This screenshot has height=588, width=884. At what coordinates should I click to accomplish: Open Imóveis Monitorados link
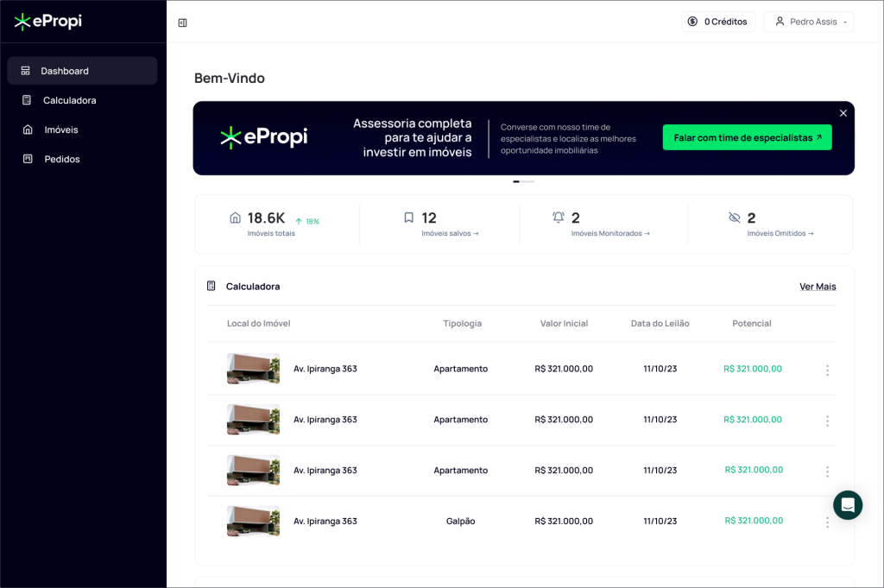point(610,233)
